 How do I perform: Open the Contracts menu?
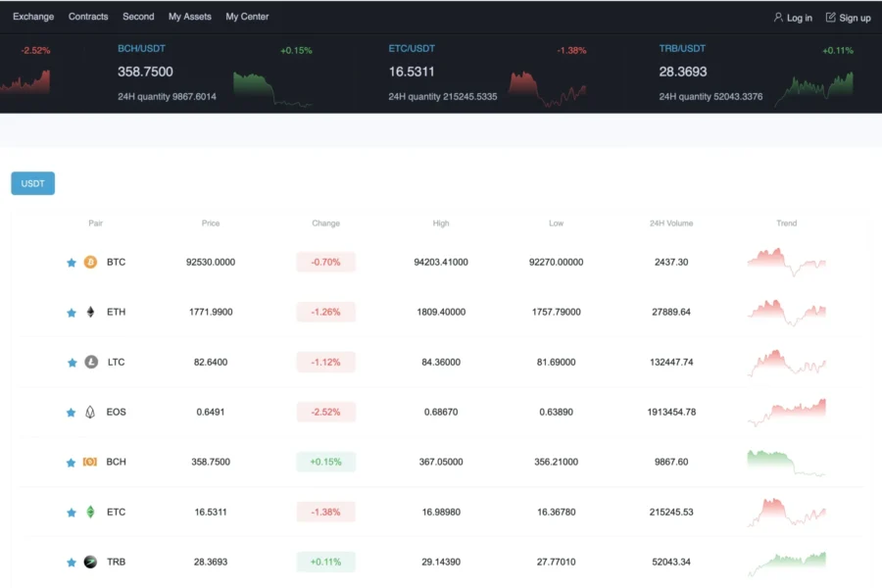88,17
